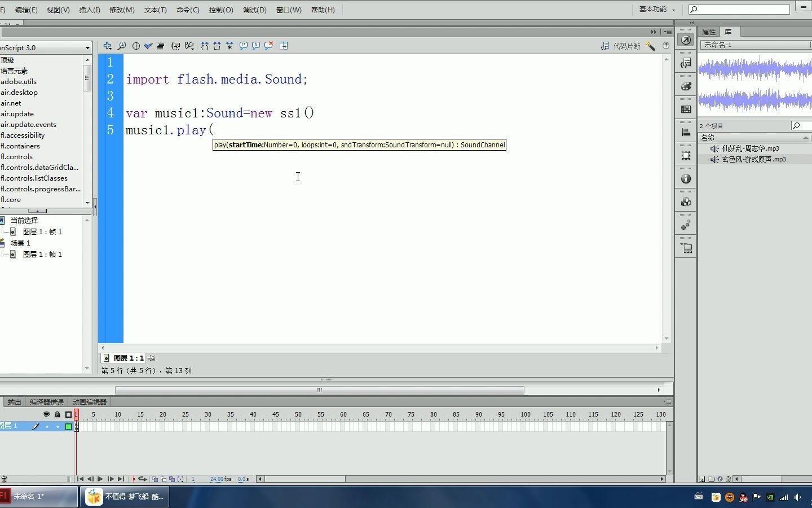The width and height of the screenshot is (812, 508).
Task: Toggle lock all layers padlock icon
Action: (57, 414)
